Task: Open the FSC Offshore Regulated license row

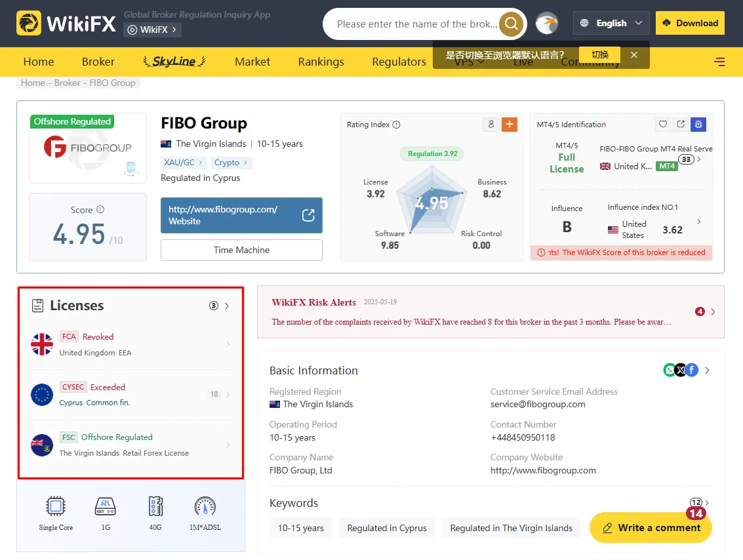Action: 131,445
